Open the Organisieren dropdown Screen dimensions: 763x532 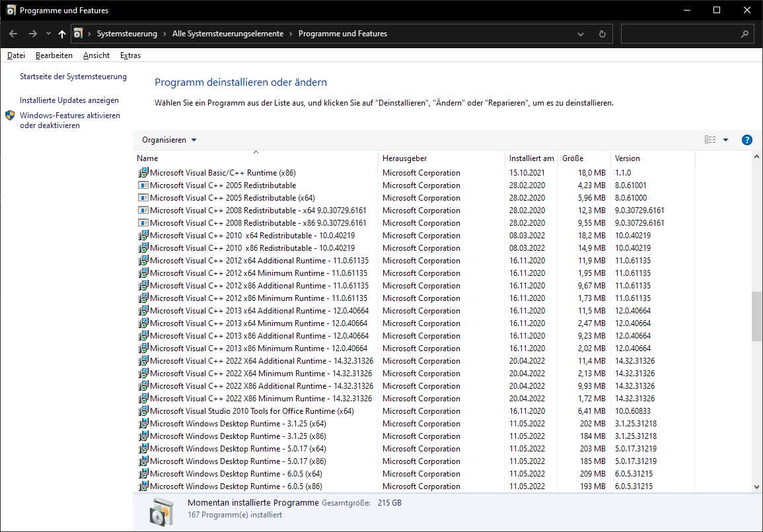click(169, 140)
